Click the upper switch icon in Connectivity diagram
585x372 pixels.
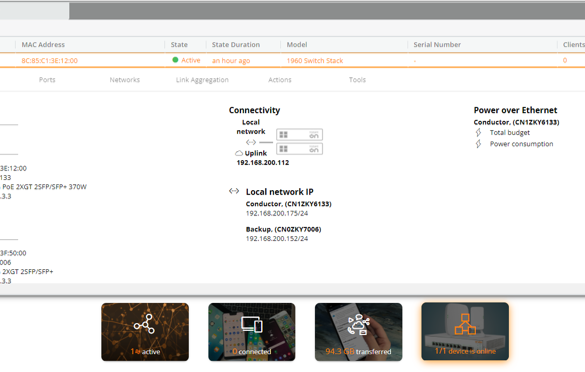point(300,135)
